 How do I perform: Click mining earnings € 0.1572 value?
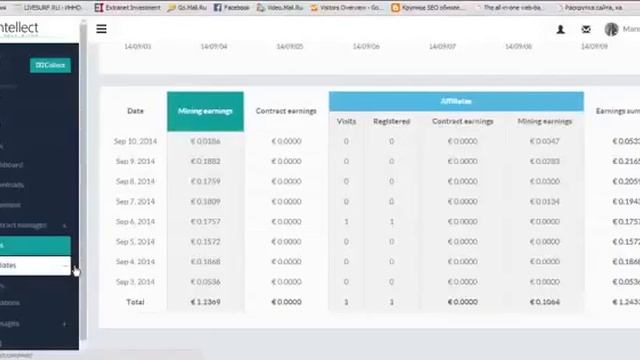point(205,242)
